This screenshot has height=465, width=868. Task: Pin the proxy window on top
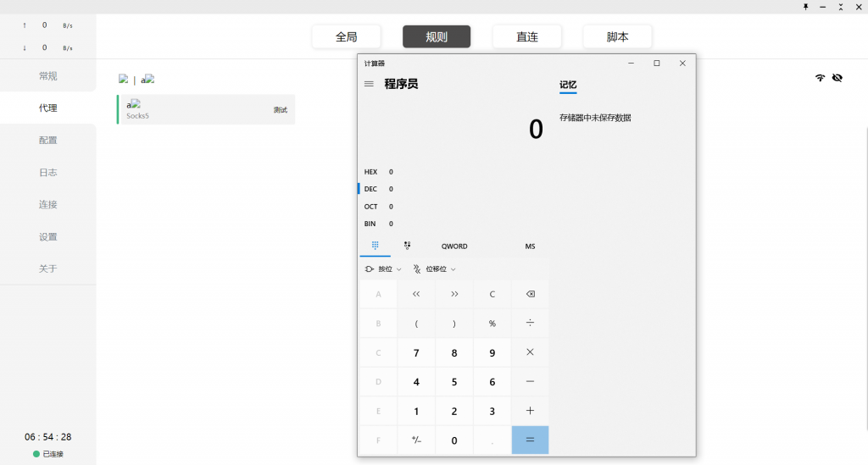pos(805,7)
